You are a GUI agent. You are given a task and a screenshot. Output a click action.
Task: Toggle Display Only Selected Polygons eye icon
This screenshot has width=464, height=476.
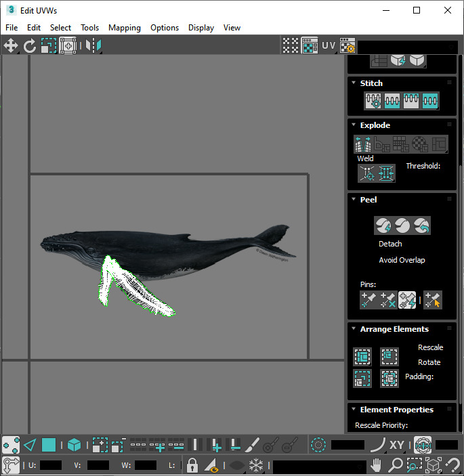pyautogui.click(x=211, y=464)
